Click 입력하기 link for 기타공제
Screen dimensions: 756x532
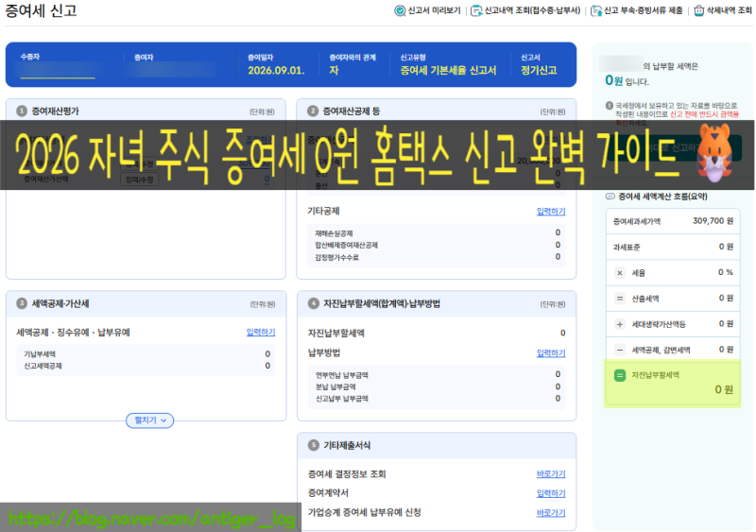551,212
